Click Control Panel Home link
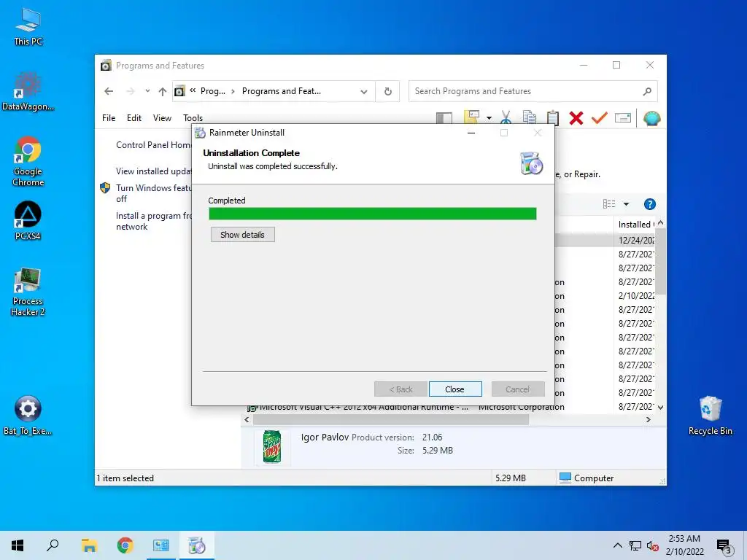The image size is (747, 560). 153,145
